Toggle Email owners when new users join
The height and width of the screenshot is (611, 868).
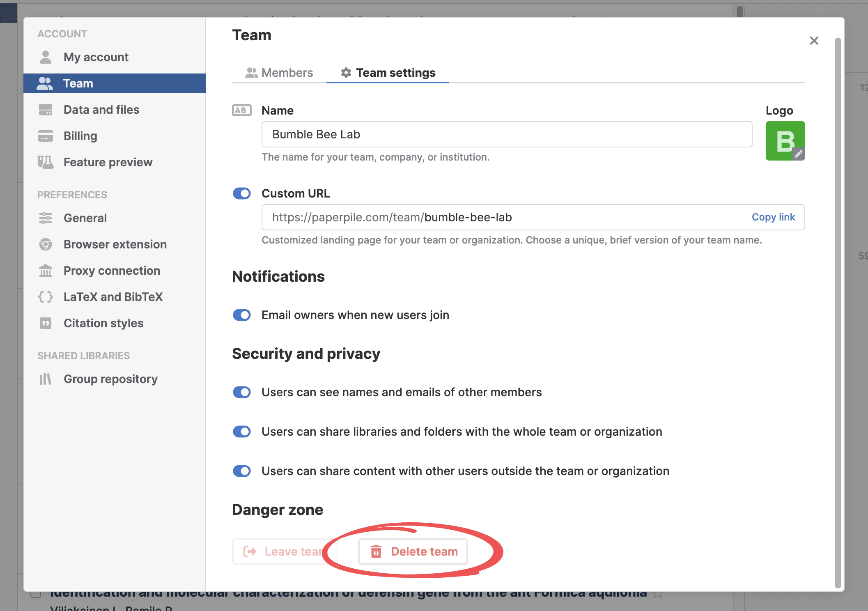point(242,315)
